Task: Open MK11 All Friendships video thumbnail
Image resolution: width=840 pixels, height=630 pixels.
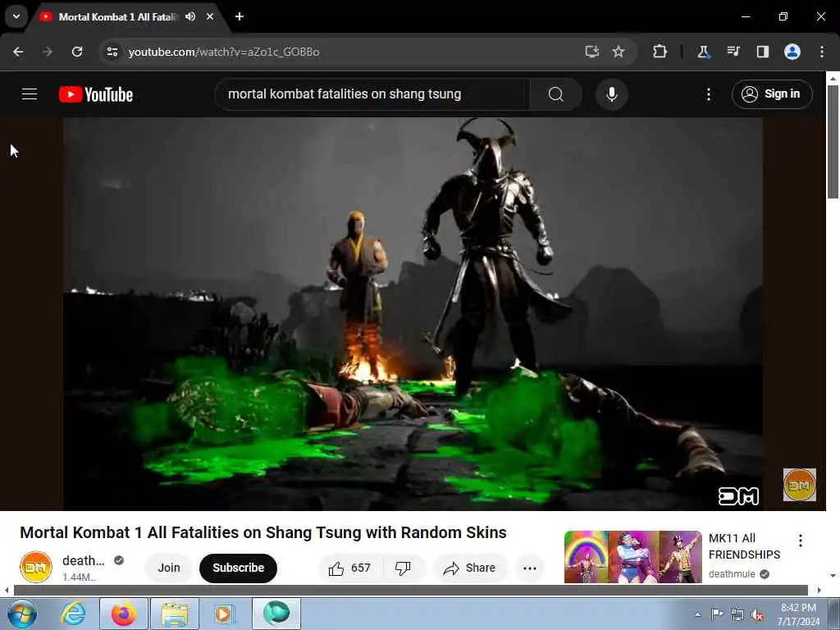Action: 632,557
